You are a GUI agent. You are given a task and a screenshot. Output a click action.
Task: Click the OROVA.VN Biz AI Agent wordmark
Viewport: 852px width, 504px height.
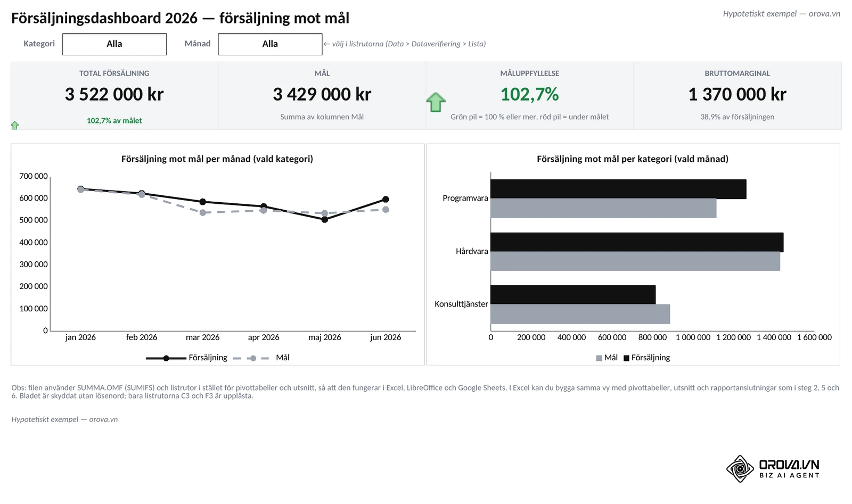789,469
